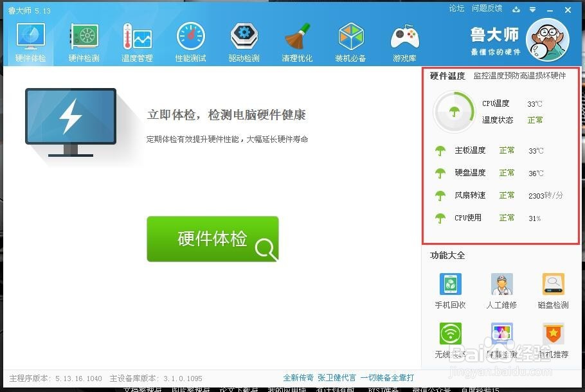Open 装机必备 cube icon
The width and height of the screenshot is (585, 392).
[x=351, y=37]
